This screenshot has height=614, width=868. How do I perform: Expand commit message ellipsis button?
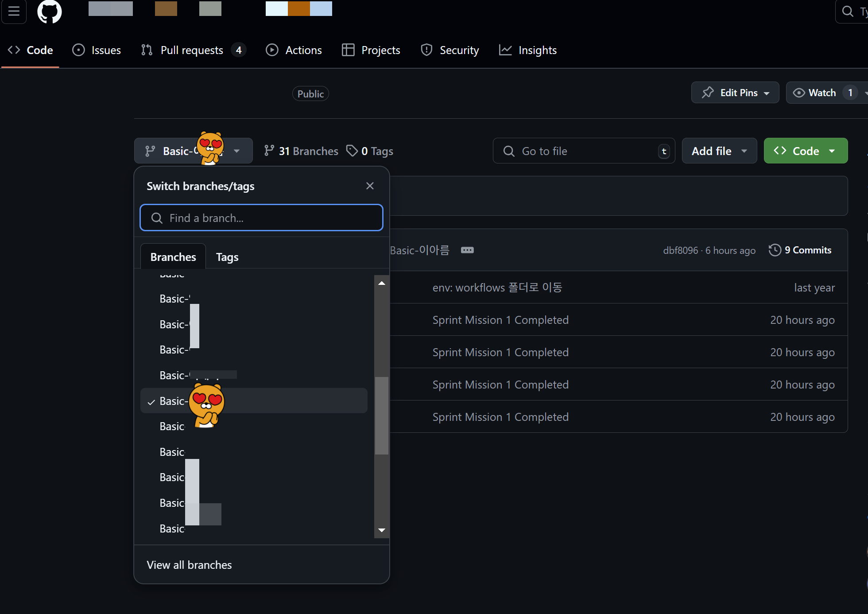point(467,250)
